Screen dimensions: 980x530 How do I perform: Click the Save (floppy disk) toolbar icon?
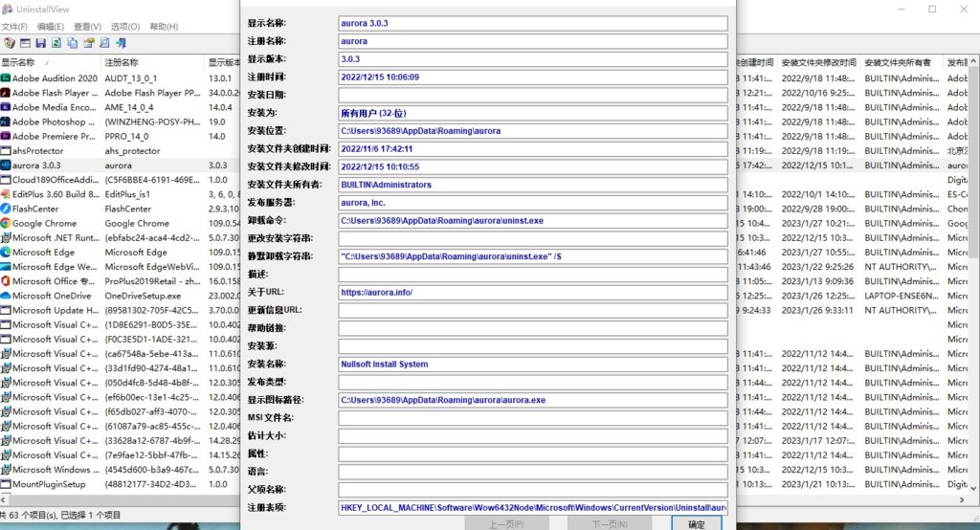[x=40, y=42]
